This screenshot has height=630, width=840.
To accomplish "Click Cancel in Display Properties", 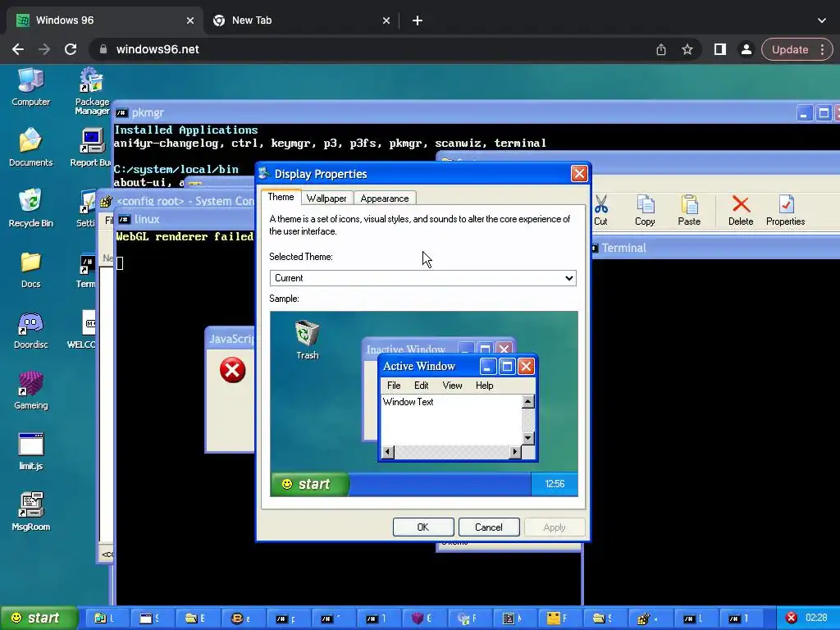I will tap(489, 527).
